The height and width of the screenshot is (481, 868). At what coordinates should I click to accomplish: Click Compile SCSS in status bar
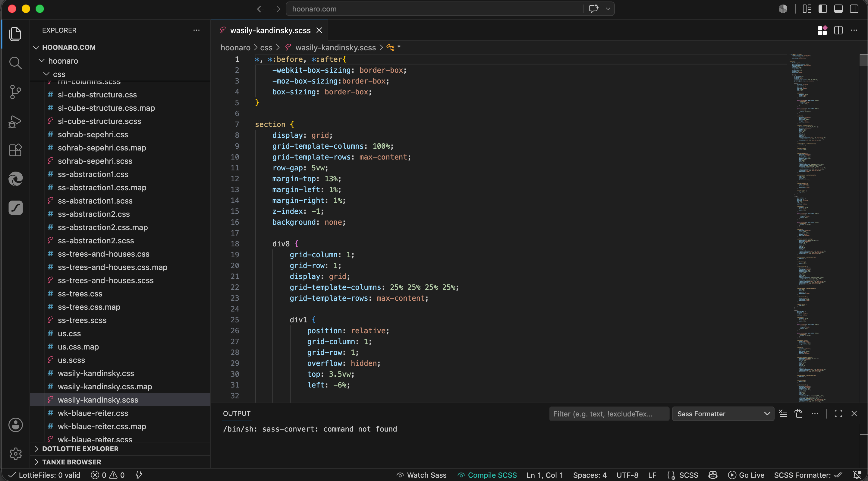[487, 475]
